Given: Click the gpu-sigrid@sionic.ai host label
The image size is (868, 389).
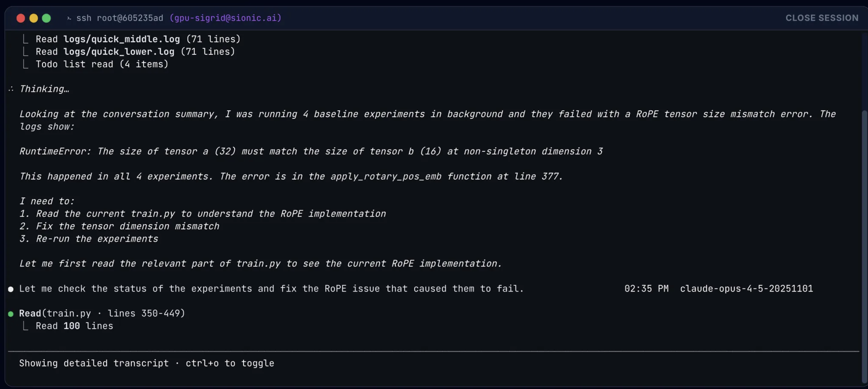Looking at the screenshot, I should tap(225, 18).
